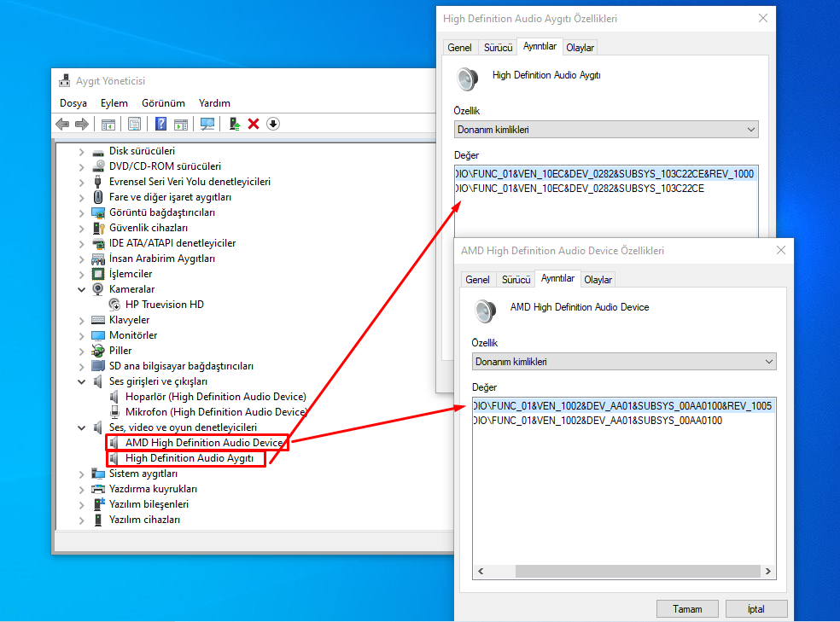Click the Tamam button
This screenshot has width=840, height=622.
click(x=687, y=609)
